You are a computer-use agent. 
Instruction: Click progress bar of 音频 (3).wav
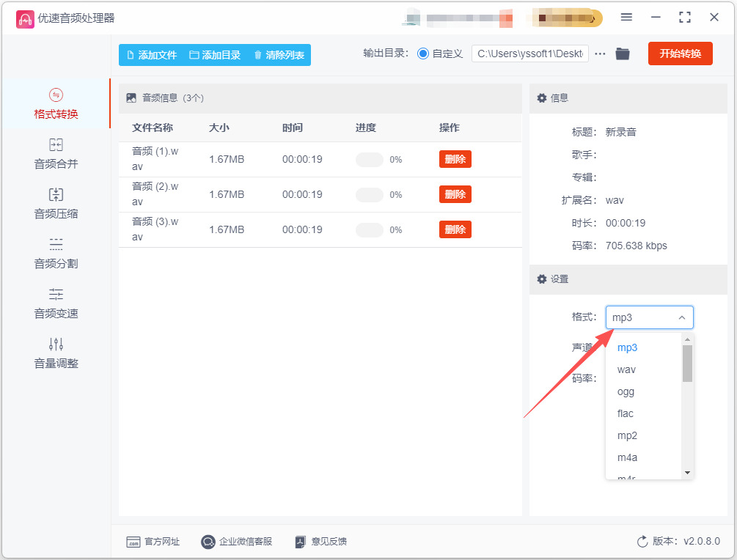(x=370, y=230)
